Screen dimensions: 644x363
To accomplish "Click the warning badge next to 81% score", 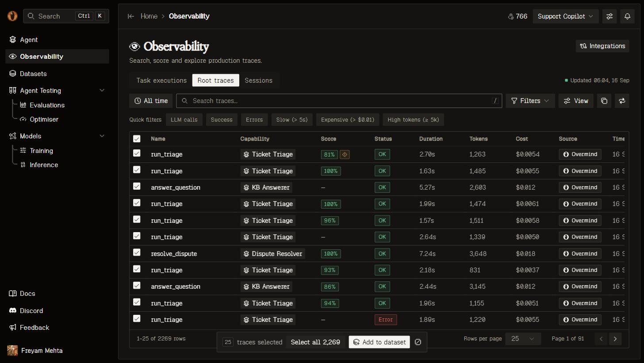I will point(345,154).
